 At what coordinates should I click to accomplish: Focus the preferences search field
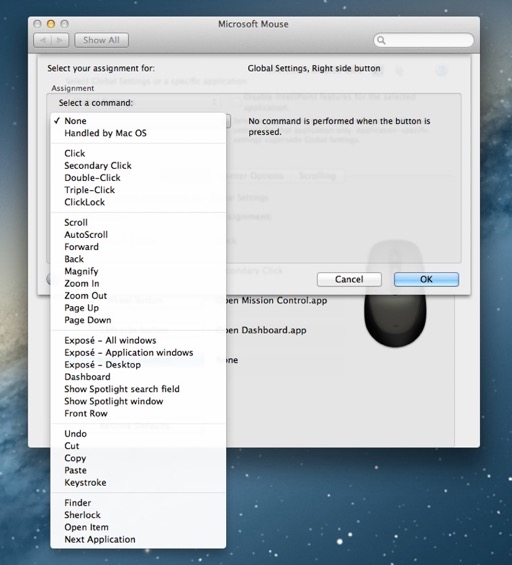coord(424,40)
